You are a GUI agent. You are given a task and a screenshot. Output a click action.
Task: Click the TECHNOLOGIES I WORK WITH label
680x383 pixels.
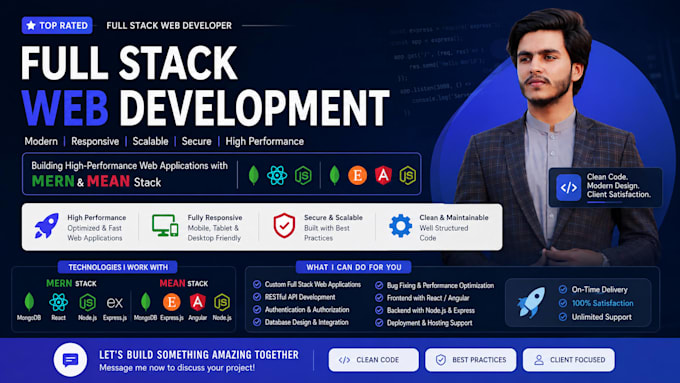click(118, 267)
